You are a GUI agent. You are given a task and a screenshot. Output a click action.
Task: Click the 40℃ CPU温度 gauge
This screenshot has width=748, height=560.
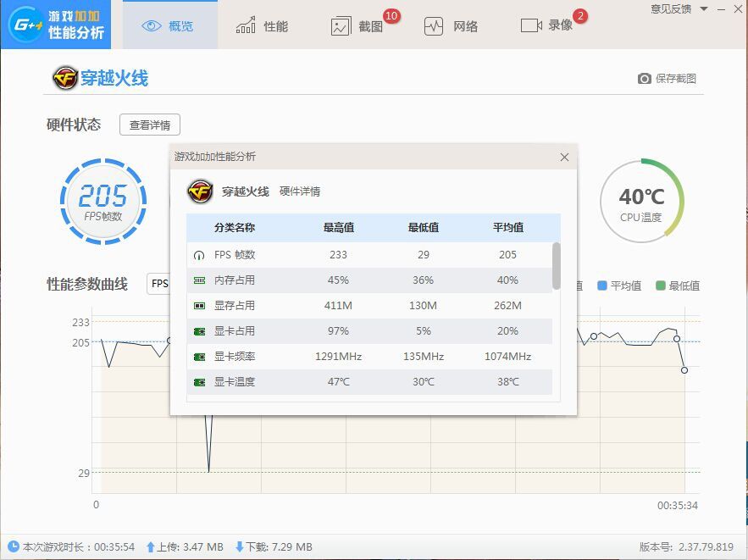(641, 202)
